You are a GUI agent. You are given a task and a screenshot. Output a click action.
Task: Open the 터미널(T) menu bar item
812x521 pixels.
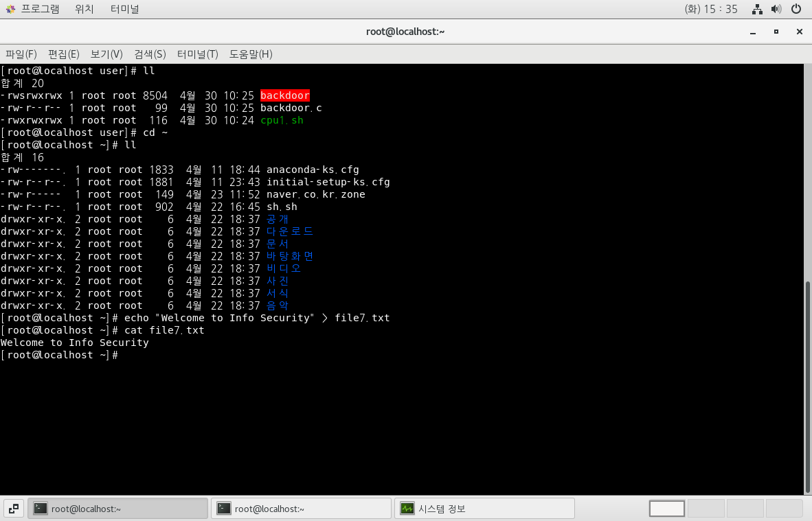[197, 54]
